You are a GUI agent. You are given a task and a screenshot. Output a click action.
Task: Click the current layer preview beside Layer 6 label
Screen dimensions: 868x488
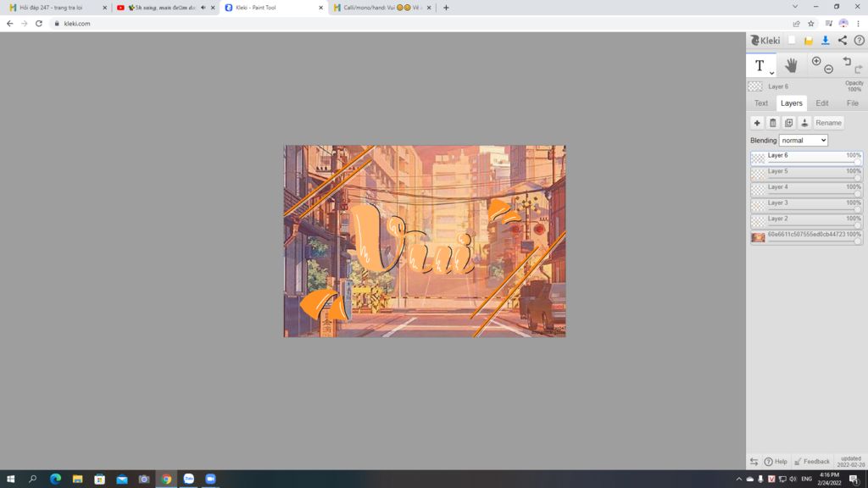[755, 86]
